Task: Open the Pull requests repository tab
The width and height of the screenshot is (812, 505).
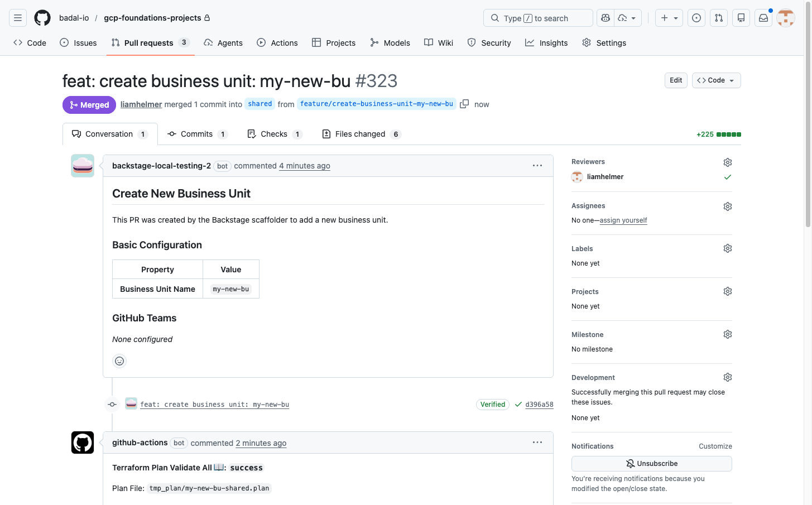Action: [151, 43]
